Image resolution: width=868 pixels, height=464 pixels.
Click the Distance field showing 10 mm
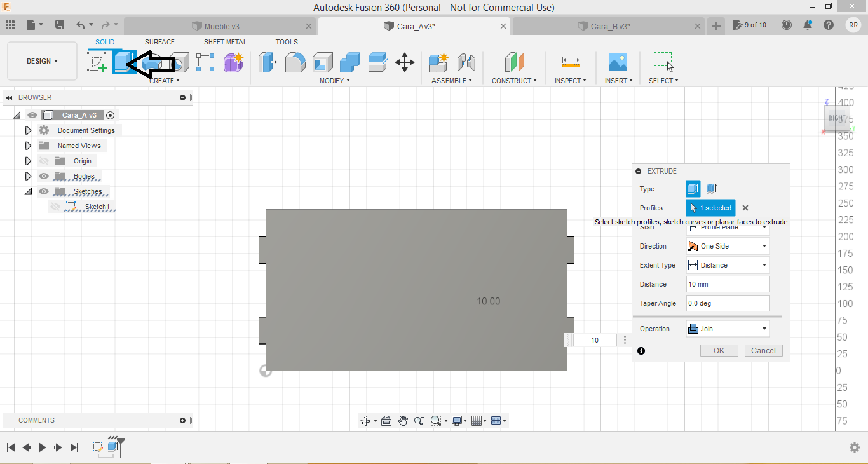pyautogui.click(x=728, y=284)
